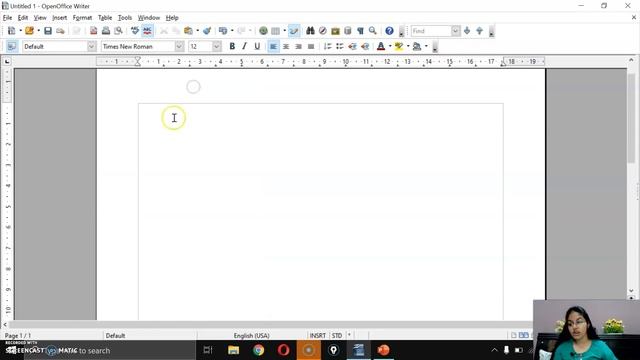
Task: Open OpenOffice Help
Action: click(389, 31)
